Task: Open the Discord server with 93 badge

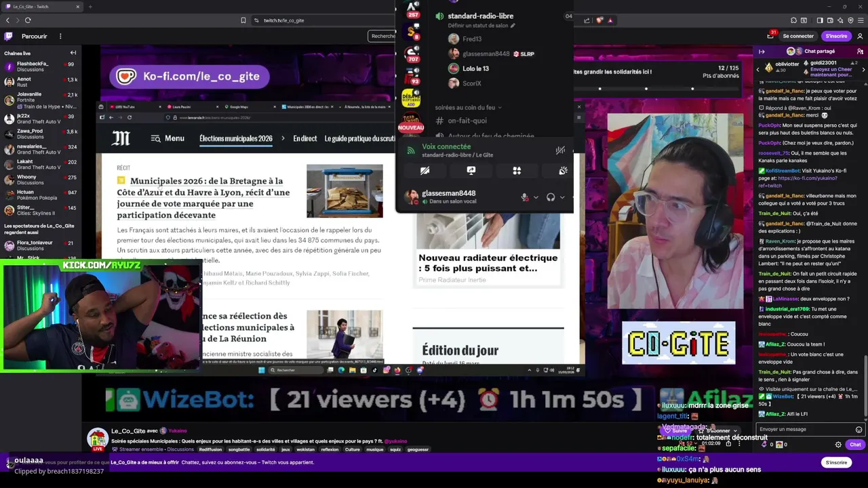Action: coord(412,75)
